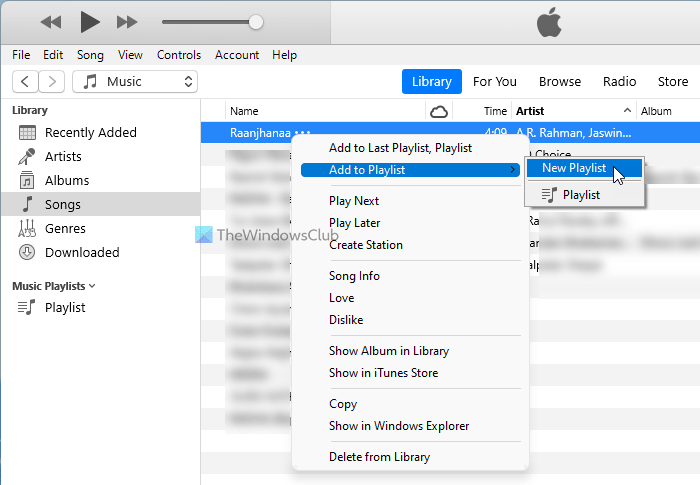The image size is (700, 485).
Task: Choose Dislike in context menu
Action: (x=346, y=320)
